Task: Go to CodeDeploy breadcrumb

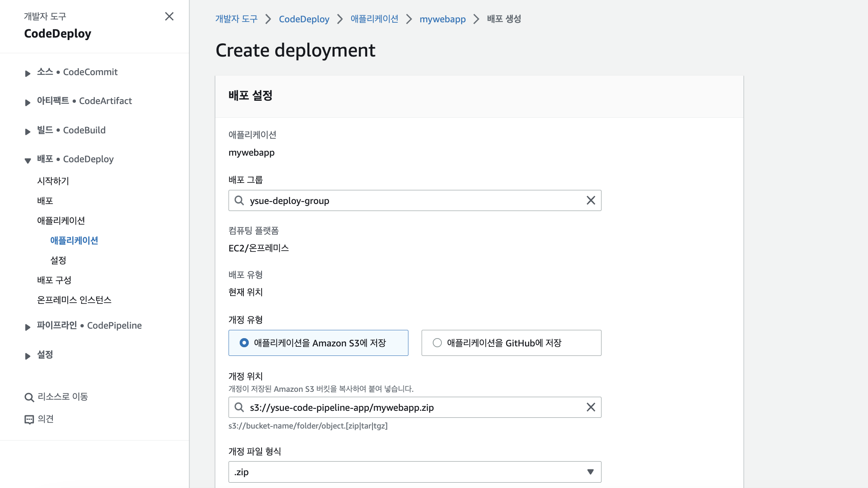Action: tap(304, 19)
